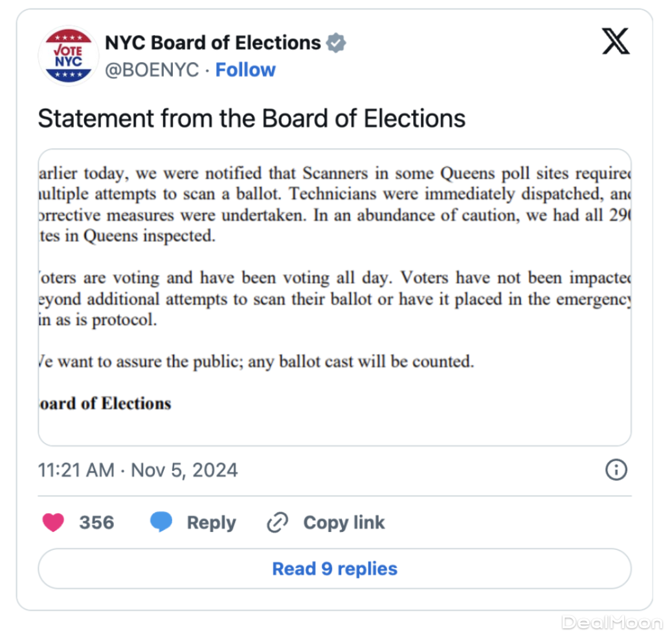The width and height of the screenshot is (672, 638).
Task: Click the @BOENYC handle
Action: click(x=151, y=70)
